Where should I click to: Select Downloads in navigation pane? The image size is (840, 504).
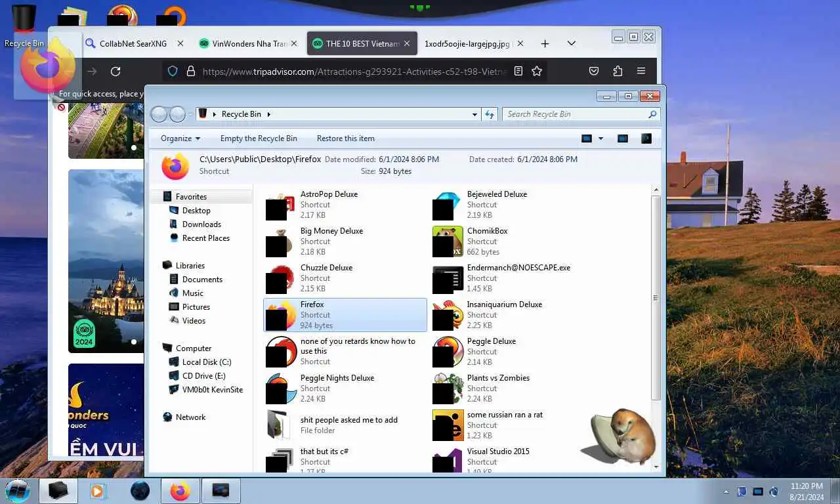pos(201,224)
